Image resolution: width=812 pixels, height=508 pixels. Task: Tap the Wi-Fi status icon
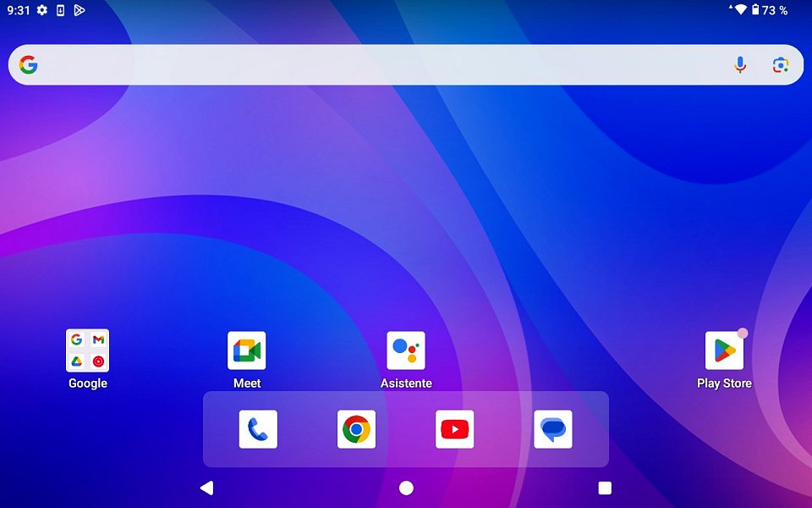point(740,9)
